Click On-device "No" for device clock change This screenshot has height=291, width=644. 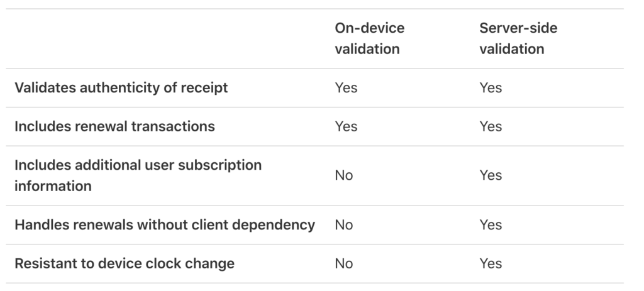(x=344, y=263)
